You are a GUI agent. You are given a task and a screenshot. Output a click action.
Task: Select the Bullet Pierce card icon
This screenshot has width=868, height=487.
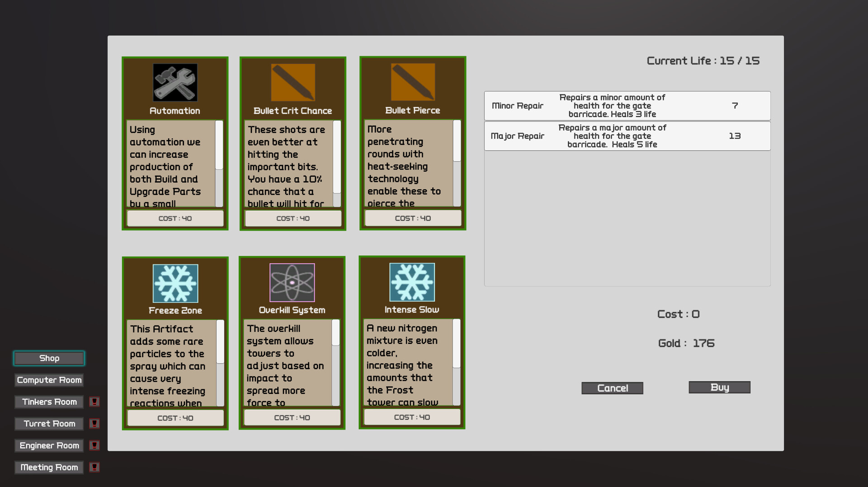coord(412,83)
